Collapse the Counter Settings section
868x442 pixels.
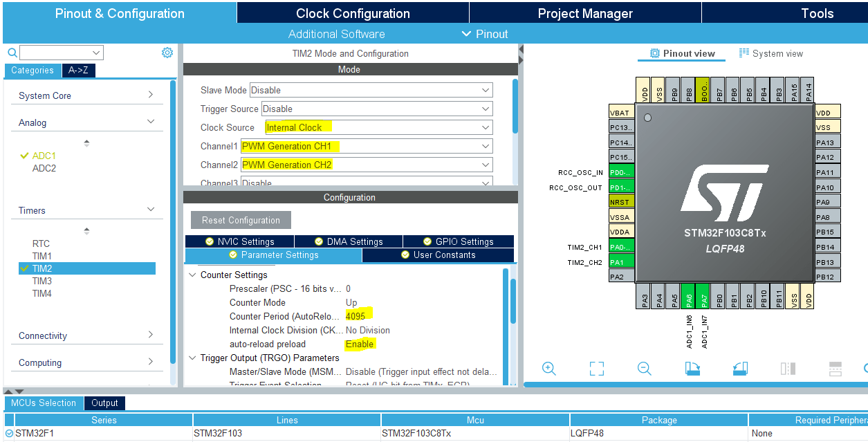[193, 275]
